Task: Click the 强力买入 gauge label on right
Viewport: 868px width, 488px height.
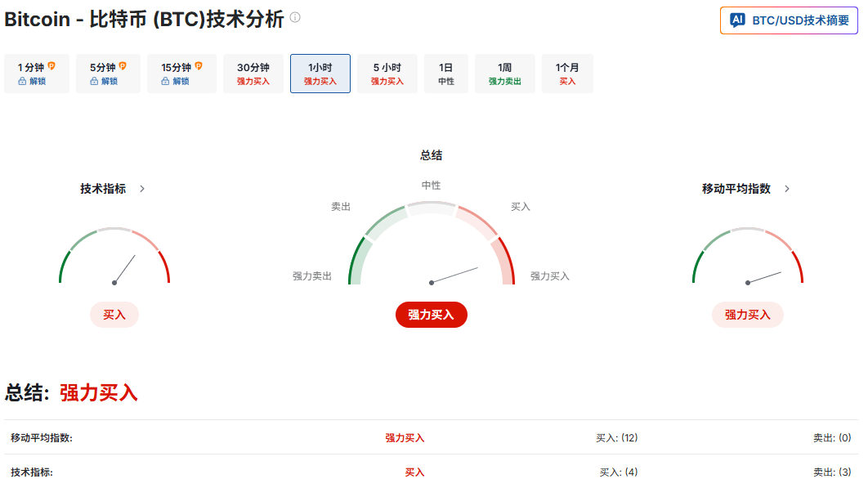Action: click(x=550, y=275)
